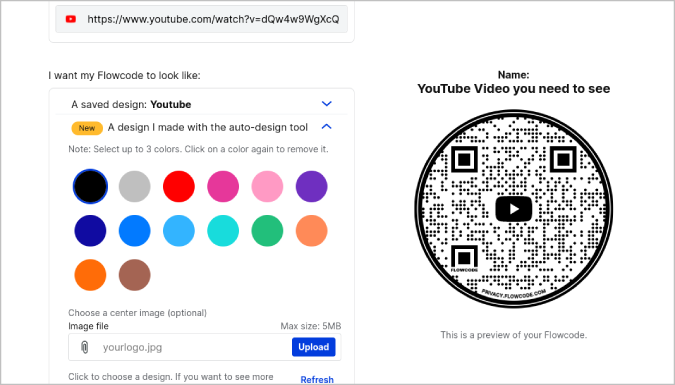Image resolution: width=675 pixels, height=385 pixels.
Task: Click the 'YouTube Video you need to see' title
Action: pos(514,89)
